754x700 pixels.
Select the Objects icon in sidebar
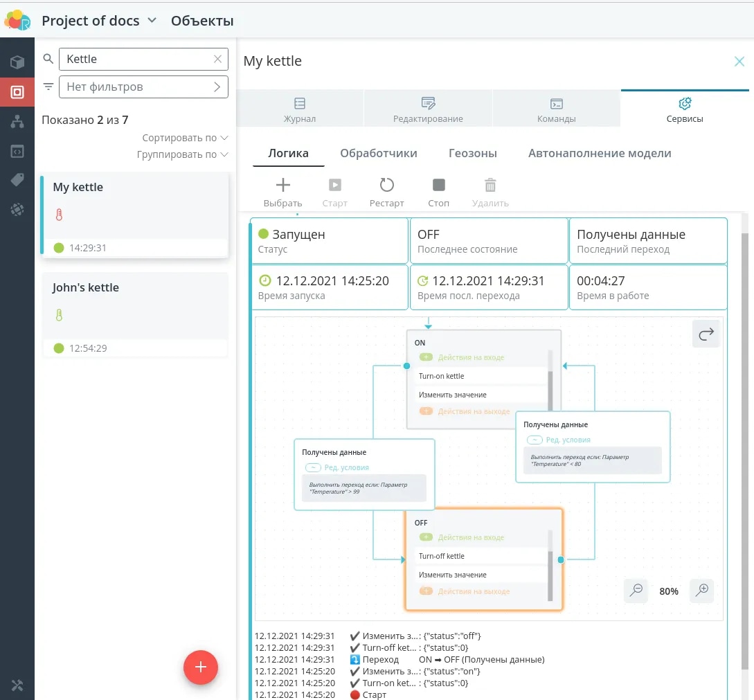(x=17, y=92)
